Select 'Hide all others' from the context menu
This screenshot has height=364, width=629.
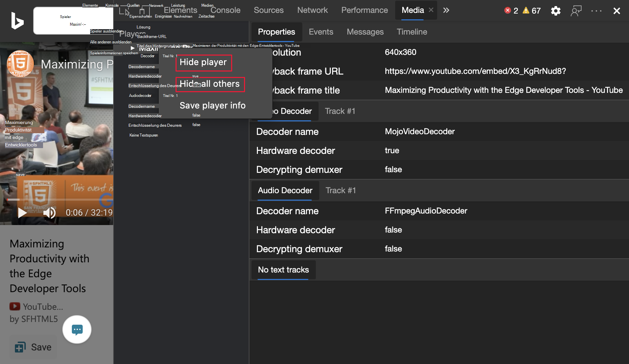210,84
